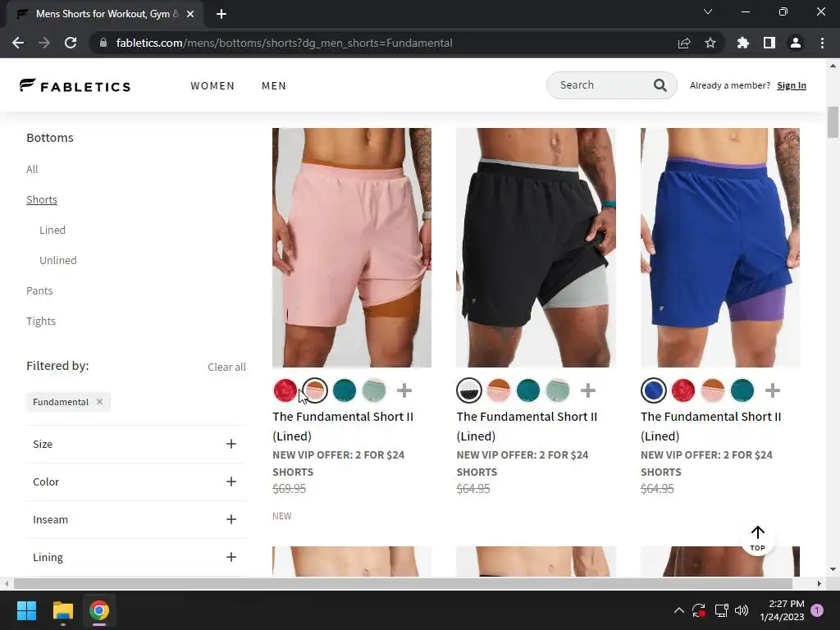
Task: Go back with the browser back arrow
Action: (x=18, y=43)
